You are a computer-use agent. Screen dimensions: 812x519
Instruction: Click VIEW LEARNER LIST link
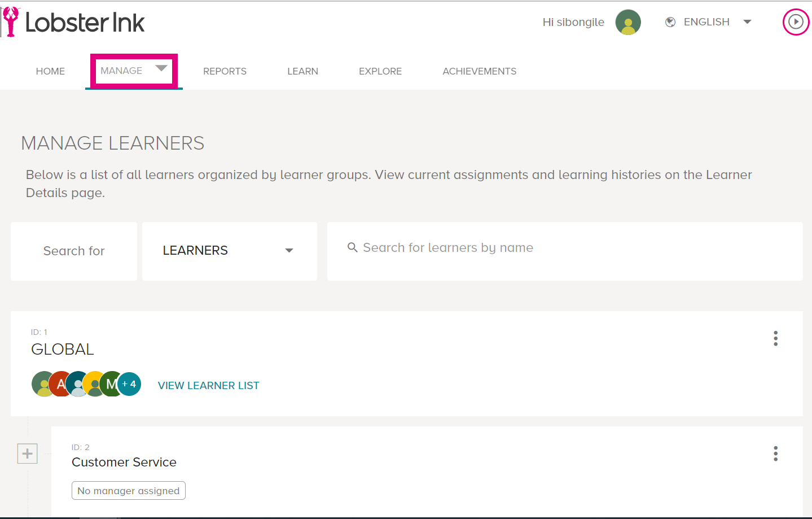point(208,386)
